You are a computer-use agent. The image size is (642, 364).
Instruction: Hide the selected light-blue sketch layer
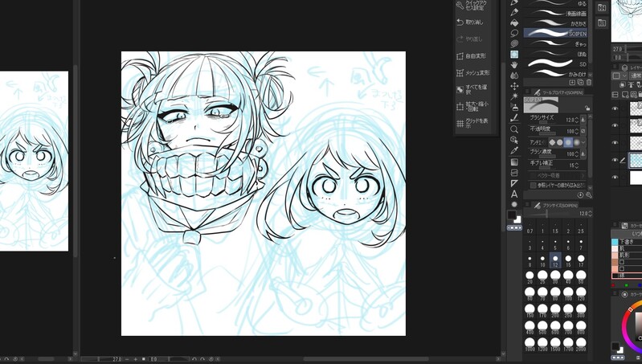point(615,160)
